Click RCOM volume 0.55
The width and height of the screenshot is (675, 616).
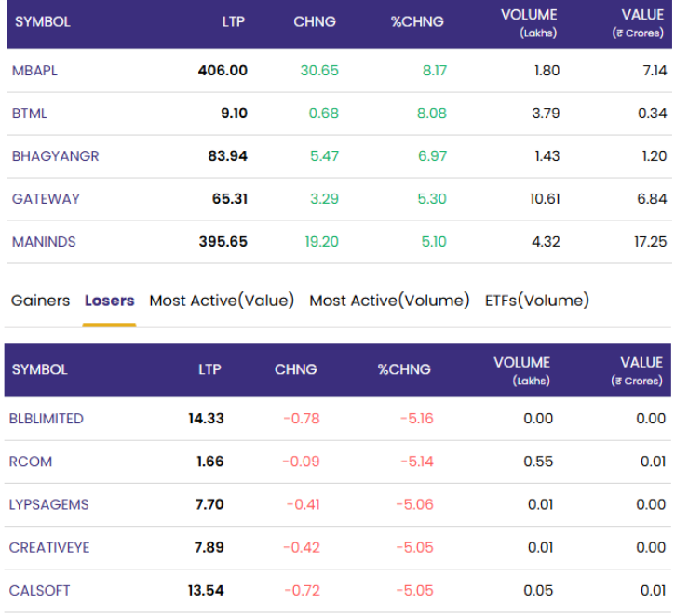point(538,462)
